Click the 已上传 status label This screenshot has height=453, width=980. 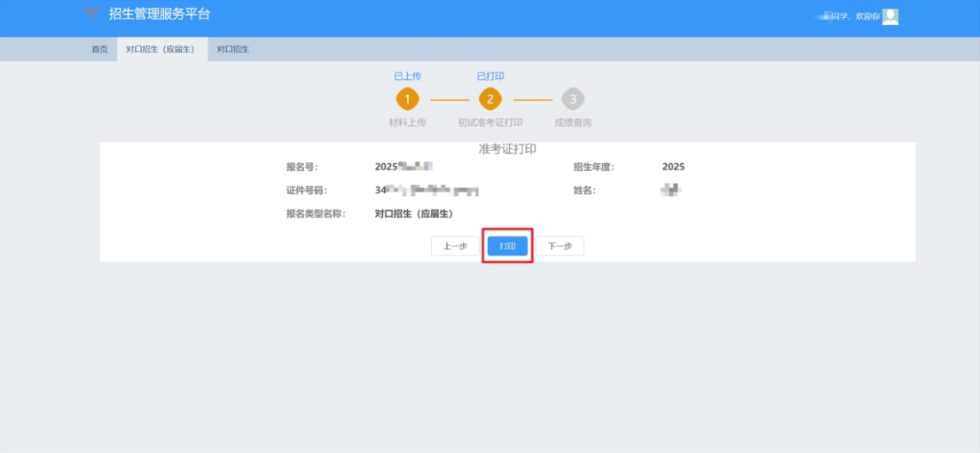[x=407, y=76]
